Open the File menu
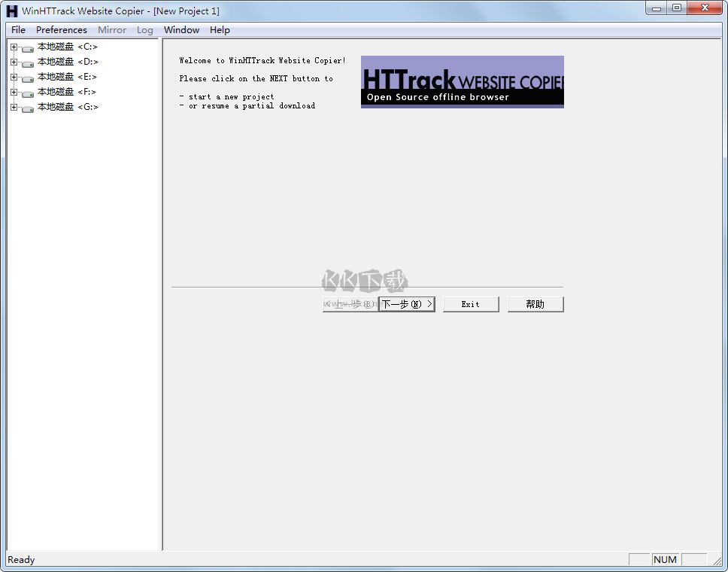 pyautogui.click(x=18, y=30)
